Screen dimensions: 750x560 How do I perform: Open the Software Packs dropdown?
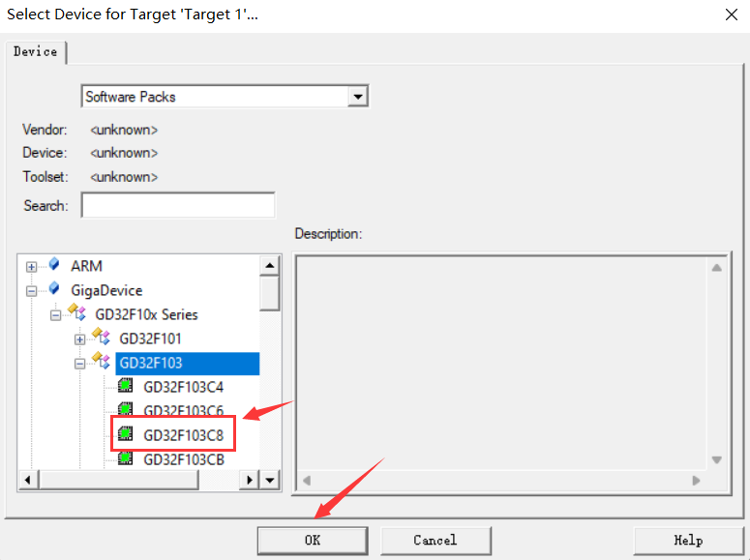358,97
